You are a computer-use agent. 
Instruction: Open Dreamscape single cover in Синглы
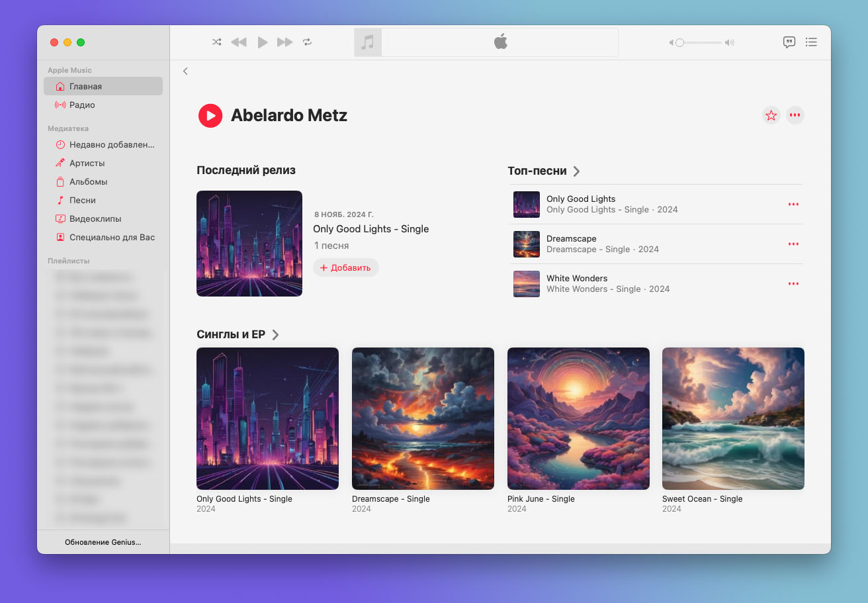click(x=423, y=418)
